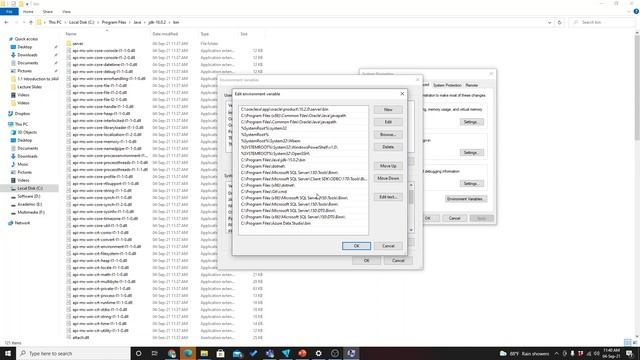Screen dimensions: 640x360
Task: Click Cancel in System Properties window
Action: tap(454, 218)
